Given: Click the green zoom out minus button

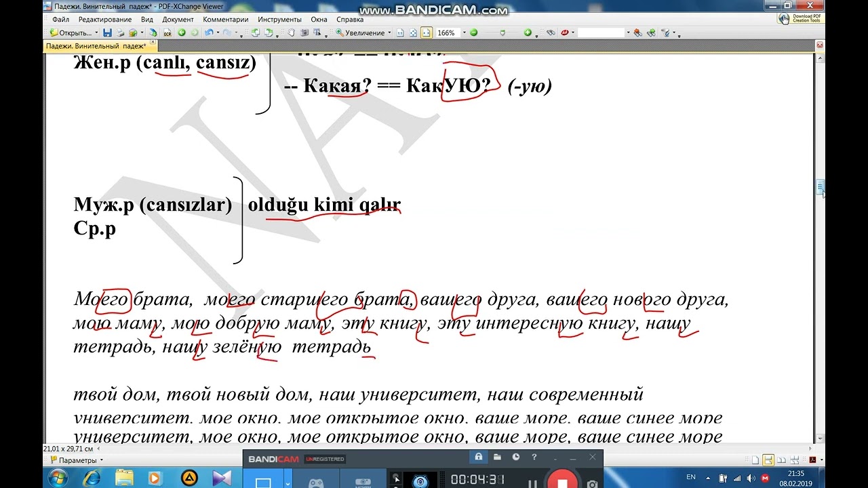Looking at the screenshot, I should pyautogui.click(x=473, y=33).
